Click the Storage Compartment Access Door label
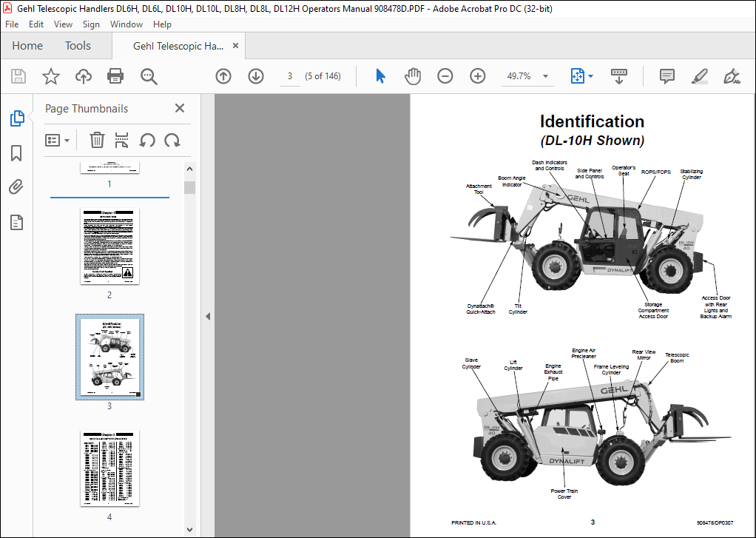 pos(653,310)
